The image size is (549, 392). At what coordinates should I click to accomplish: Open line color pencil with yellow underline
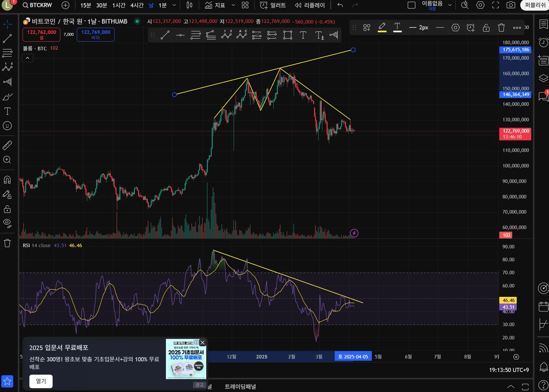[382, 28]
